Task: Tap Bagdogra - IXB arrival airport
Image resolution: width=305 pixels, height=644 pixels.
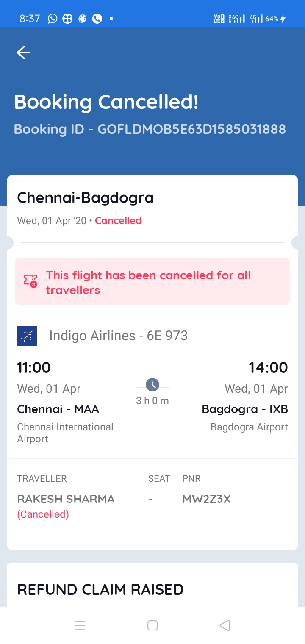Action: coord(245,409)
